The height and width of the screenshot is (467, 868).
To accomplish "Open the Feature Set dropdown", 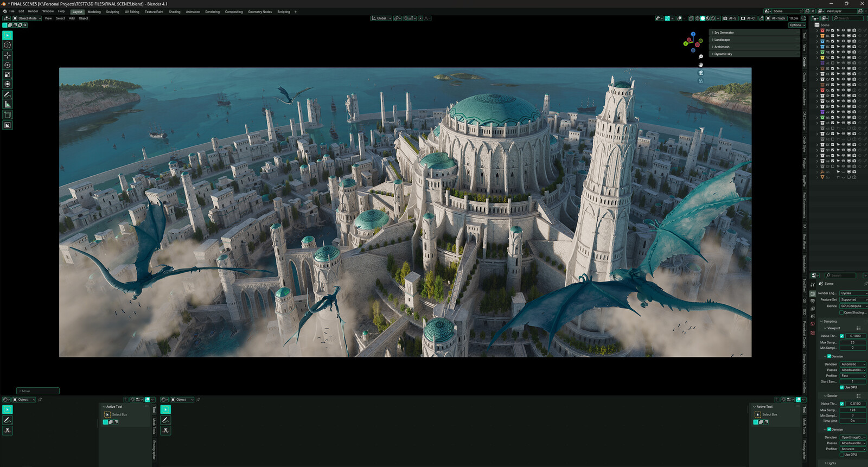I will tap(853, 300).
